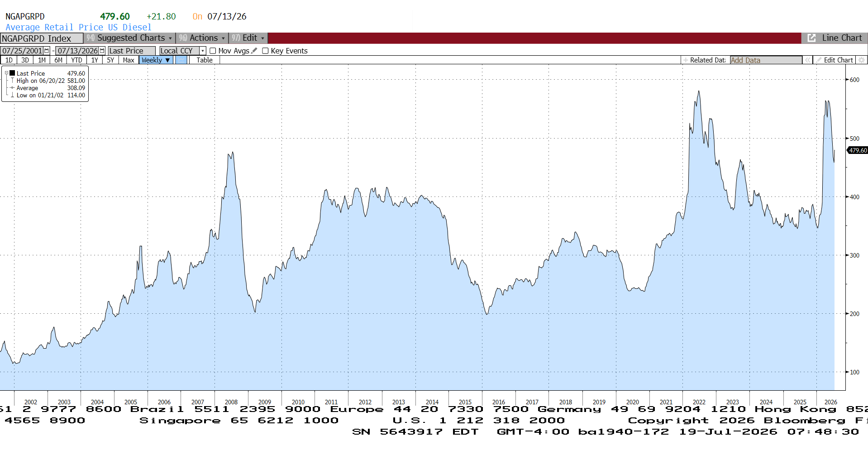The width and height of the screenshot is (868, 455).
Task: Open the Weekly periodicity dropdown
Action: click(156, 60)
